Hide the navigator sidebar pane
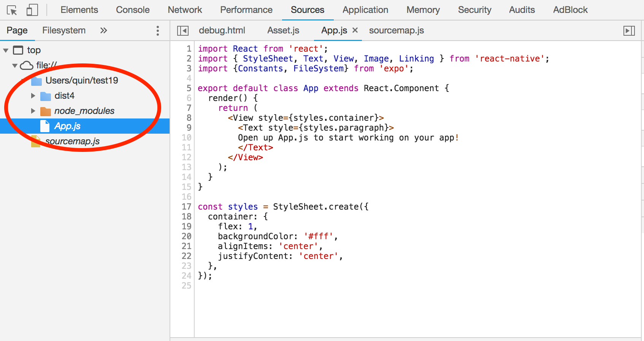644x341 pixels. point(183,31)
